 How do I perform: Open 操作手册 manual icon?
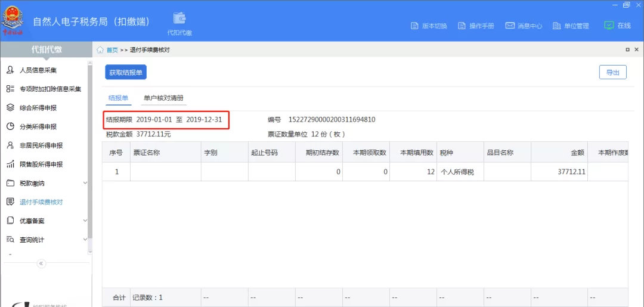[x=462, y=26]
